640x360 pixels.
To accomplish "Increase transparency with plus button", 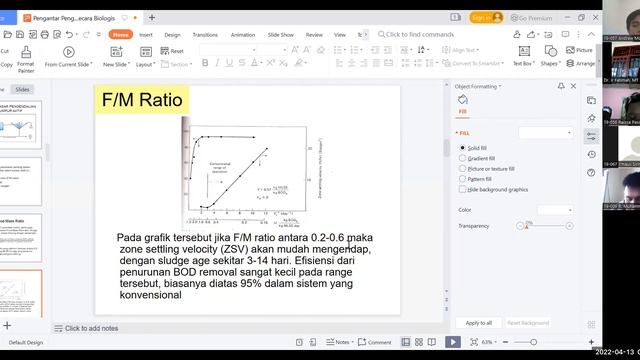I will pyautogui.click(x=569, y=226).
